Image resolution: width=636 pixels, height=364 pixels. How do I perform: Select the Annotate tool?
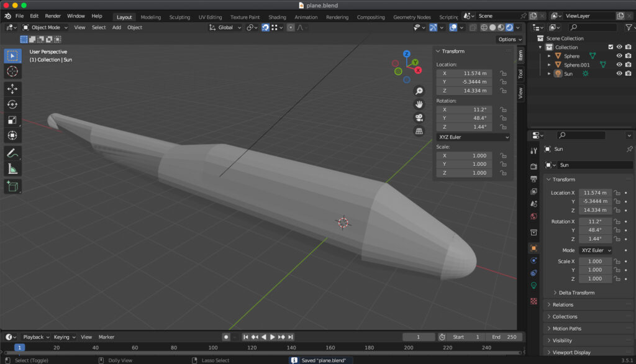tap(11, 153)
